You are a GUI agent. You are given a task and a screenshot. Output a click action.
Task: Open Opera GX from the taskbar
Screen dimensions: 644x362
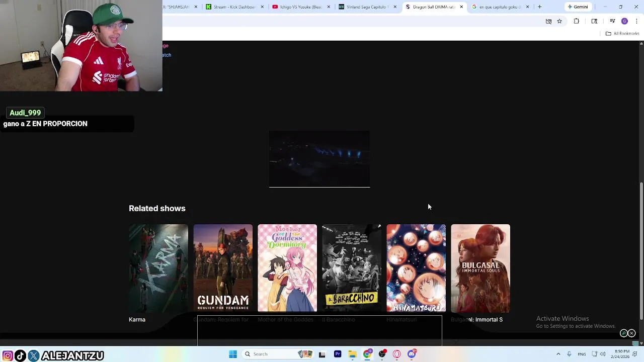coord(397,354)
